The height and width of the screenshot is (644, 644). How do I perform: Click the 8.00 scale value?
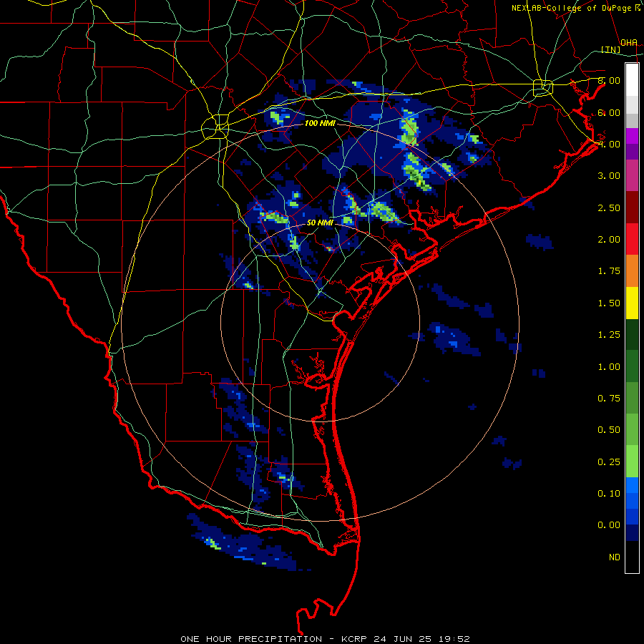point(609,80)
